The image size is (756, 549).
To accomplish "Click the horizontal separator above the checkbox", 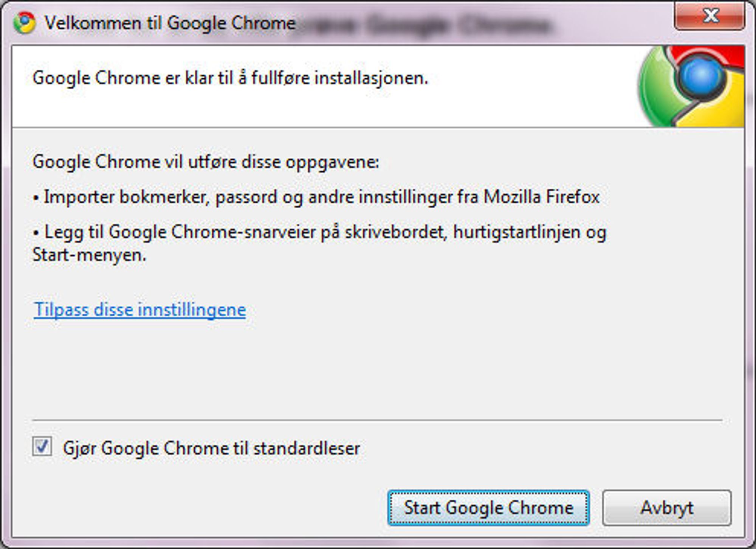I will click(x=377, y=420).
